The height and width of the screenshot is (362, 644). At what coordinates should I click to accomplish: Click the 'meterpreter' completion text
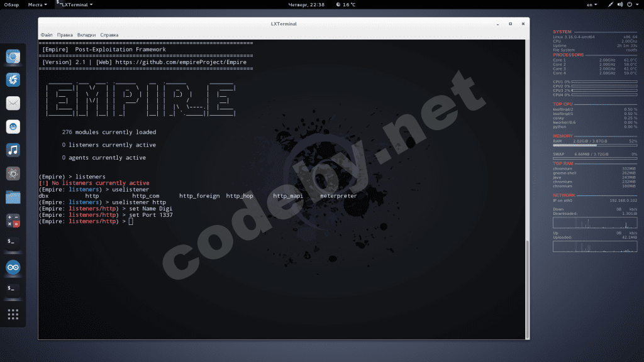338,196
